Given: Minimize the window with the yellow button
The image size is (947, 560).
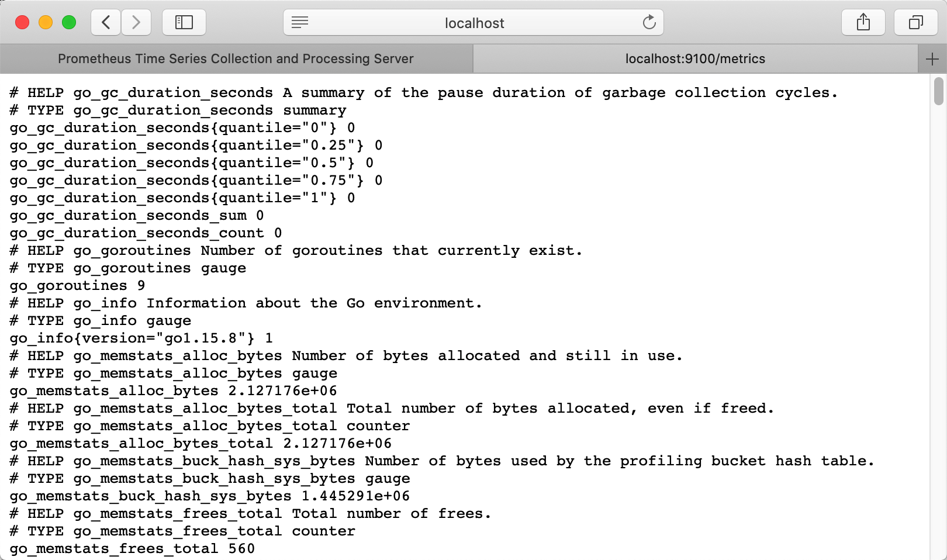Looking at the screenshot, I should 46,23.
